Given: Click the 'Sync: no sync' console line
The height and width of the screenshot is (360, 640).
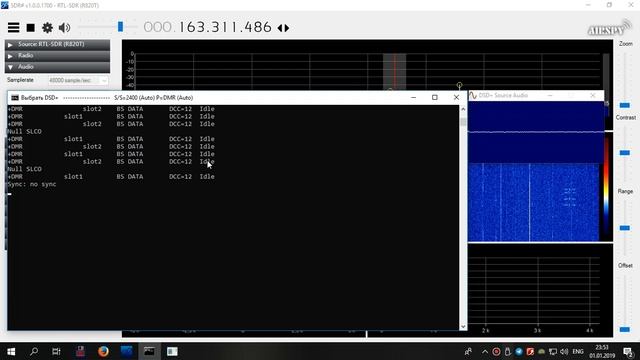Looking at the screenshot, I should point(32,184).
